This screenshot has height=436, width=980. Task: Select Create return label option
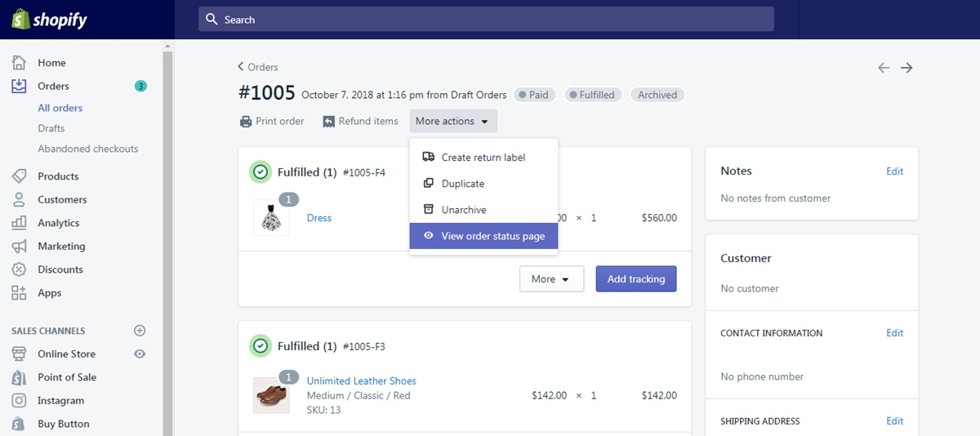point(483,158)
